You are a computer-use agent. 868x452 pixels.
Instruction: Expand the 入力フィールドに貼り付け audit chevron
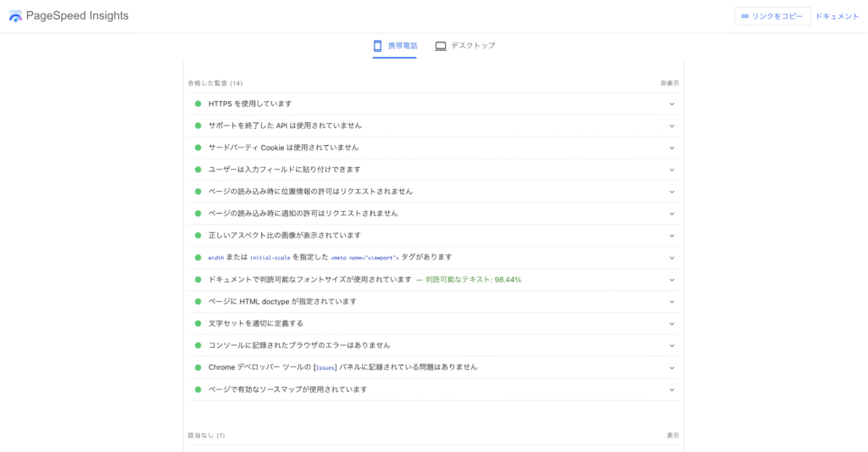pos(671,170)
